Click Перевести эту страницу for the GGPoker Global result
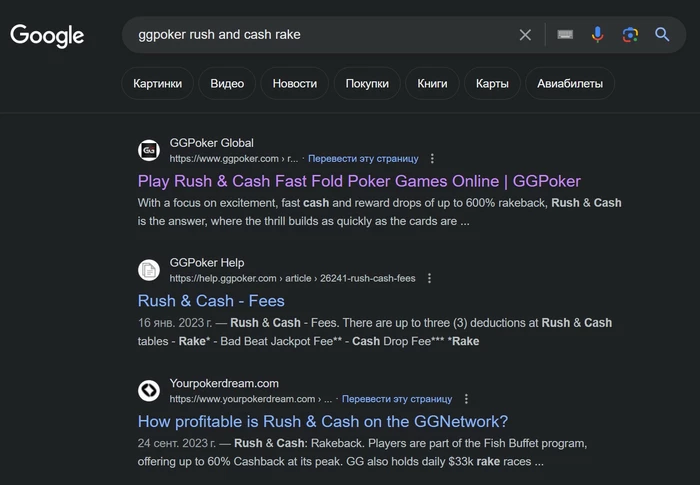 (363, 159)
